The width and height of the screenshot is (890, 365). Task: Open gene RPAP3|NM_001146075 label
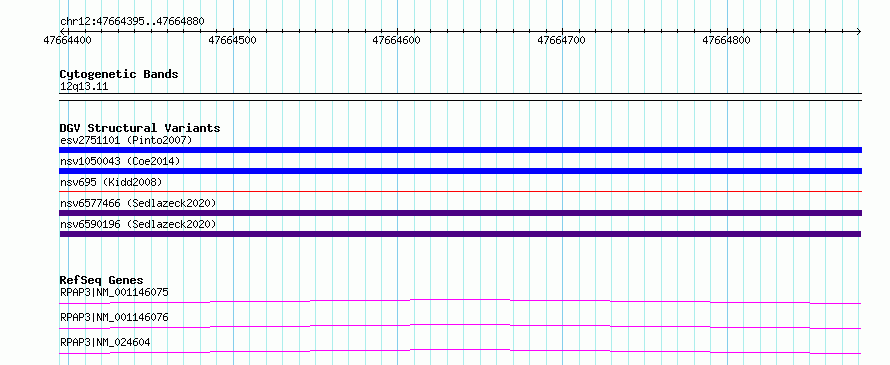(114, 292)
